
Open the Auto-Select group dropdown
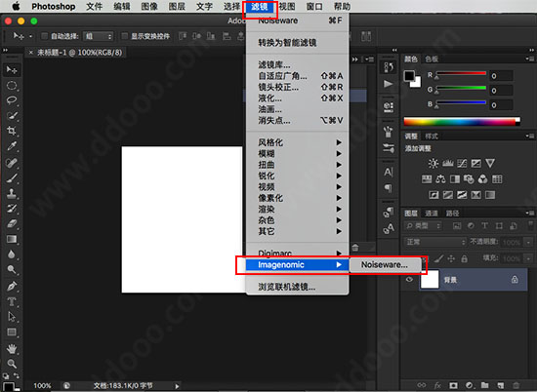pos(98,36)
